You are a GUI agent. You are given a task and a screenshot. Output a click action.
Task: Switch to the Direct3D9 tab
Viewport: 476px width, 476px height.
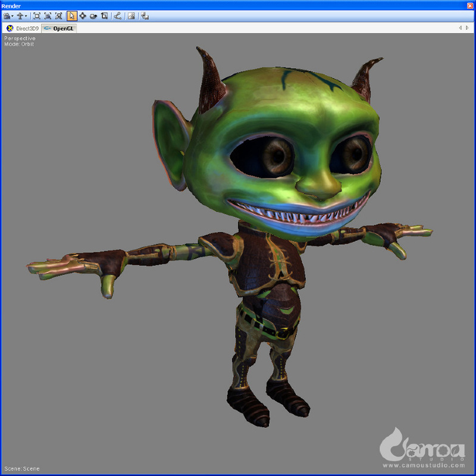23,29
